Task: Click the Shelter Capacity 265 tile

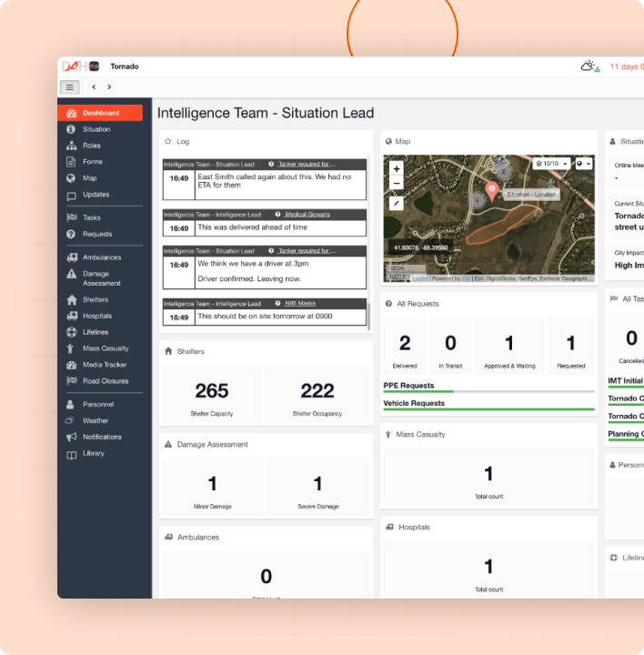Action: pyautogui.click(x=212, y=395)
